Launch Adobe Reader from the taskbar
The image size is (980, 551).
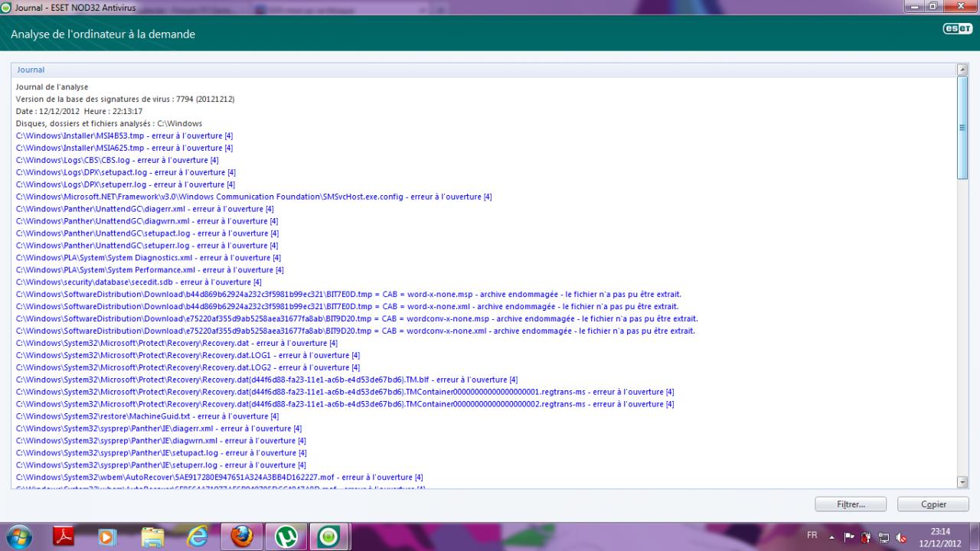(x=64, y=537)
